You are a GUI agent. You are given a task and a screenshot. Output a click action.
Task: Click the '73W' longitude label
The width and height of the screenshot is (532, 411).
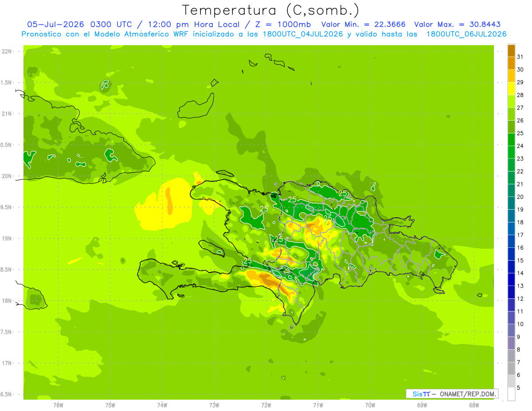click(214, 405)
